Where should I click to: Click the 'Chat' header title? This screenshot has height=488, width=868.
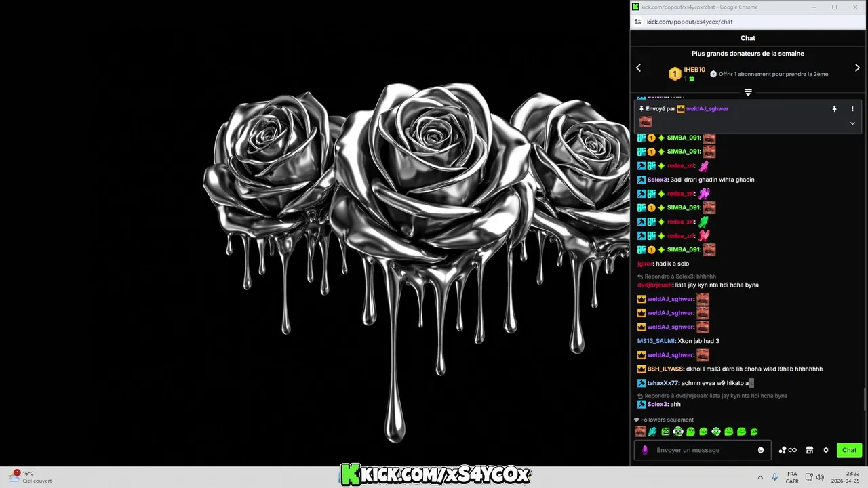[x=748, y=38]
